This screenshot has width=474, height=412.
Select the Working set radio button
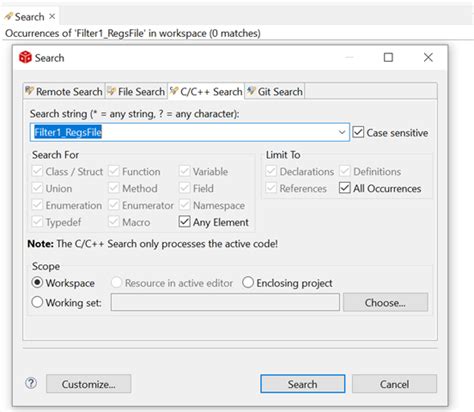pyautogui.click(x=37, y=302)
